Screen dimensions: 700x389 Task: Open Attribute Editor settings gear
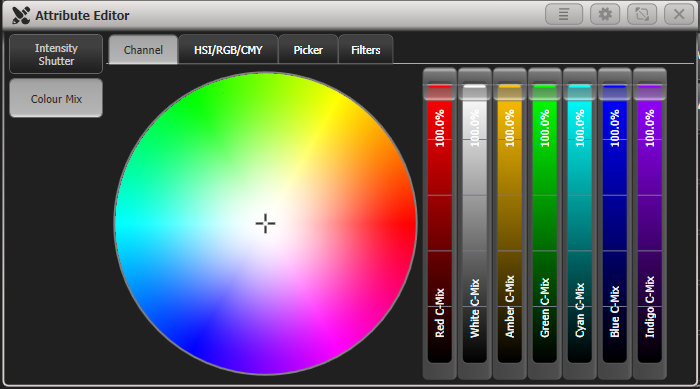click(x=605, y=15)
